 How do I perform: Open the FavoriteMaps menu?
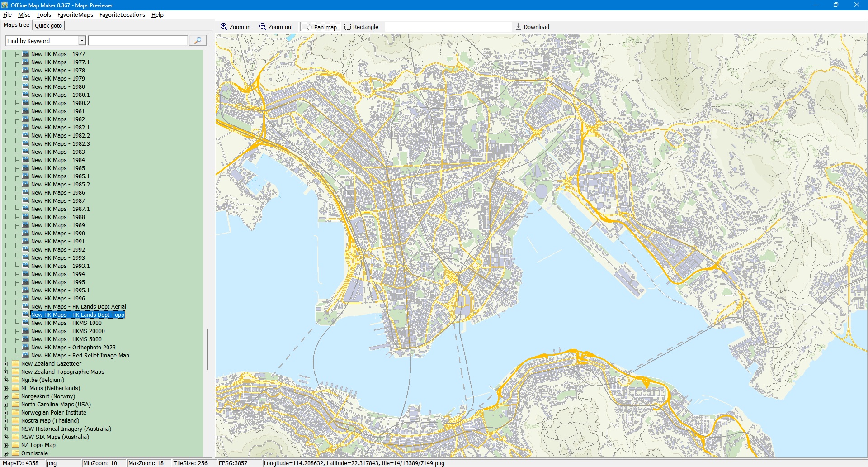click(x=75, y=15)
